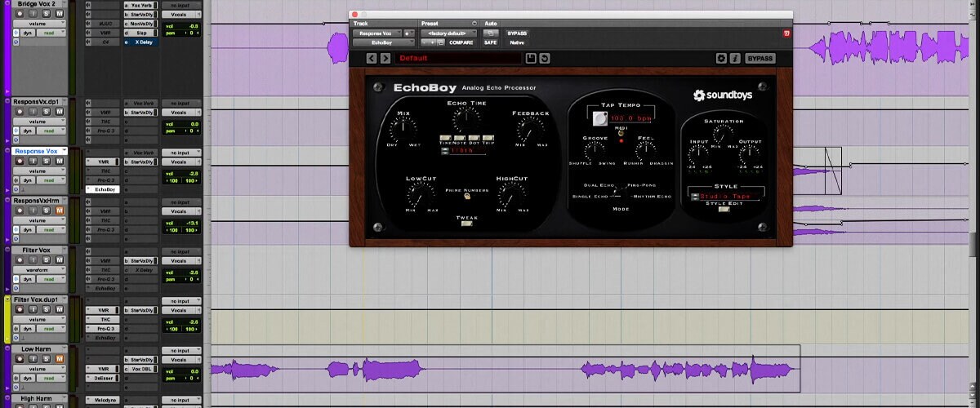Bypass EchoBoy with the top-right BYPASS button
This screenshot has height=408, width=980.
(760, 58)
